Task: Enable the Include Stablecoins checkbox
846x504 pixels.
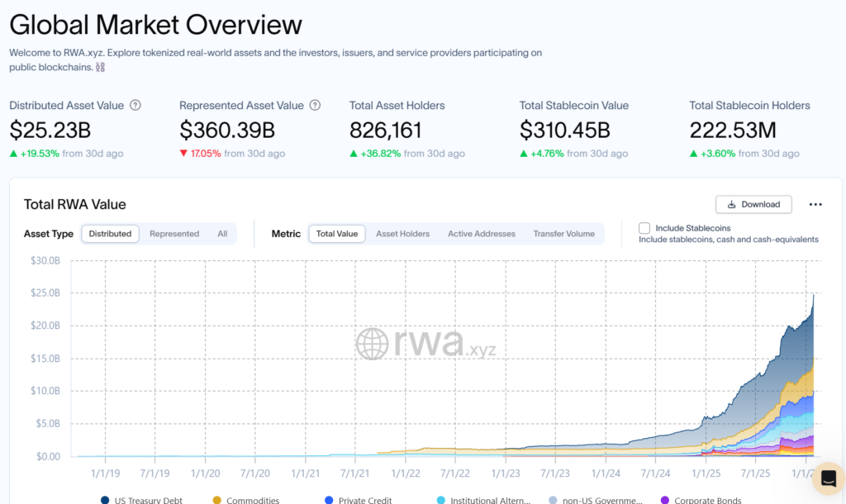Action: pos(644,228)
